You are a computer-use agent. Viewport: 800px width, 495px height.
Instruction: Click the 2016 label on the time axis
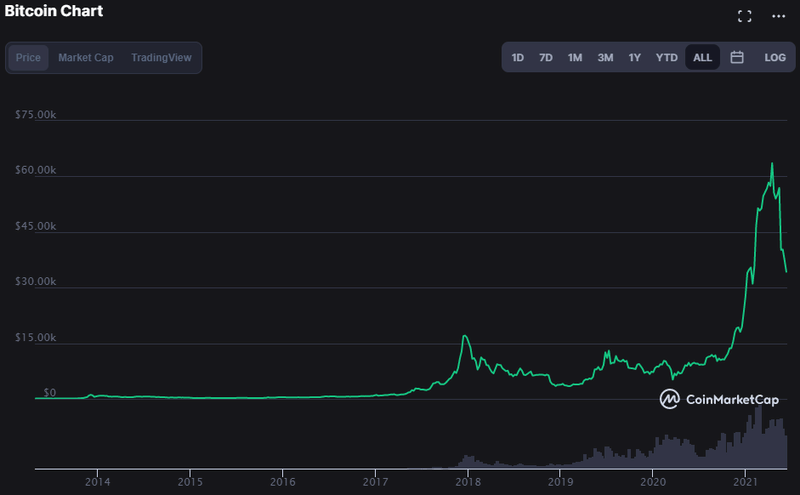pyautogui.click(x=283, y=482)
